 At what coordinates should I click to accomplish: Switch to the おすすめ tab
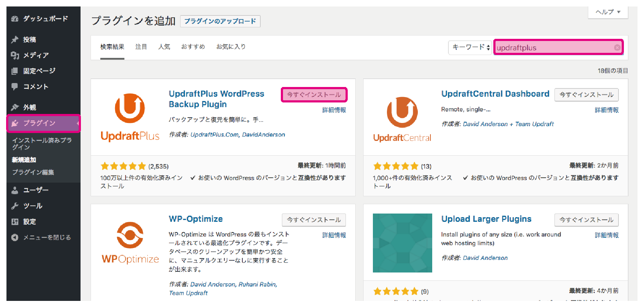coord(193,47)
